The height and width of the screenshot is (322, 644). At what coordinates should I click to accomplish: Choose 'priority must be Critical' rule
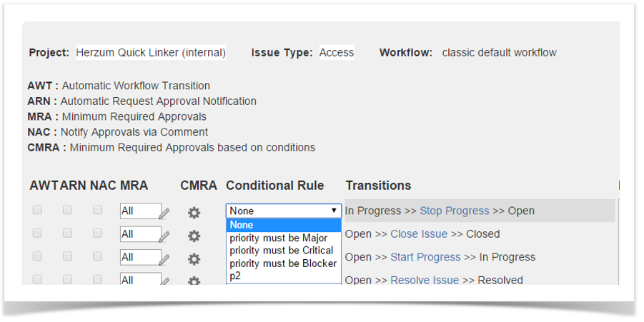(282, 251)
